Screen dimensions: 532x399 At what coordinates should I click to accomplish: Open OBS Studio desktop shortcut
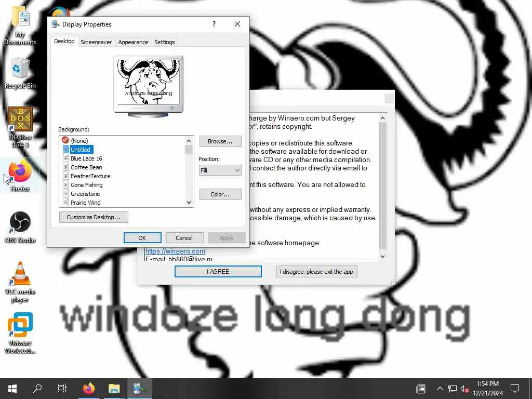click(x=20, y=227)
